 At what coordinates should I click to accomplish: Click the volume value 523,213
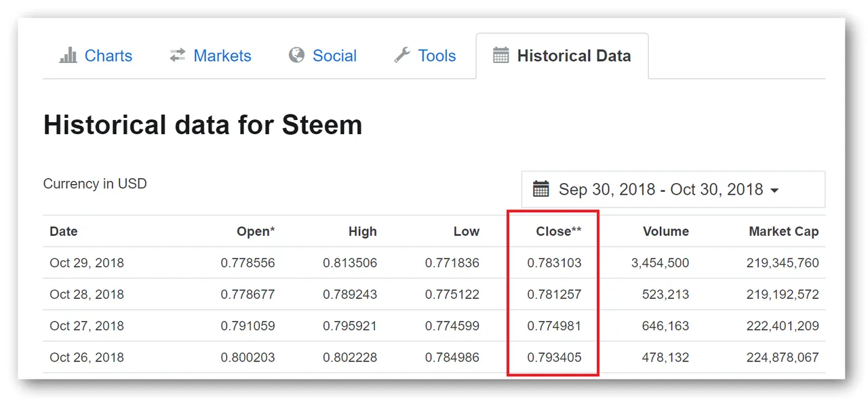665,294
